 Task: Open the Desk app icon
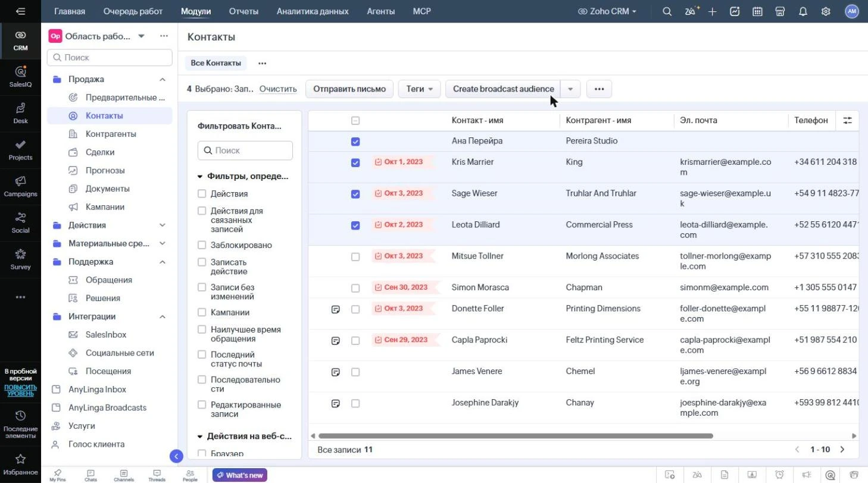(x=20, y=113)
